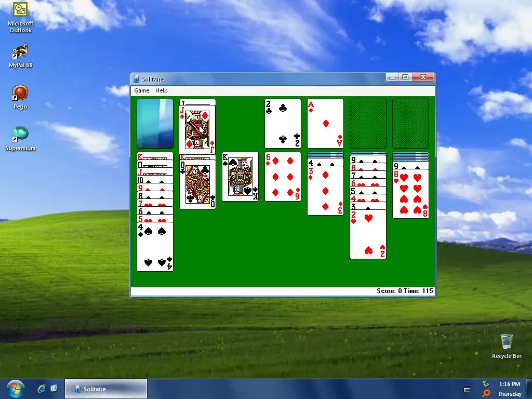Viewport: 532px width, 399px height.
Task: Click the 2 of clubs foundation pile
Action: point(283,124)
